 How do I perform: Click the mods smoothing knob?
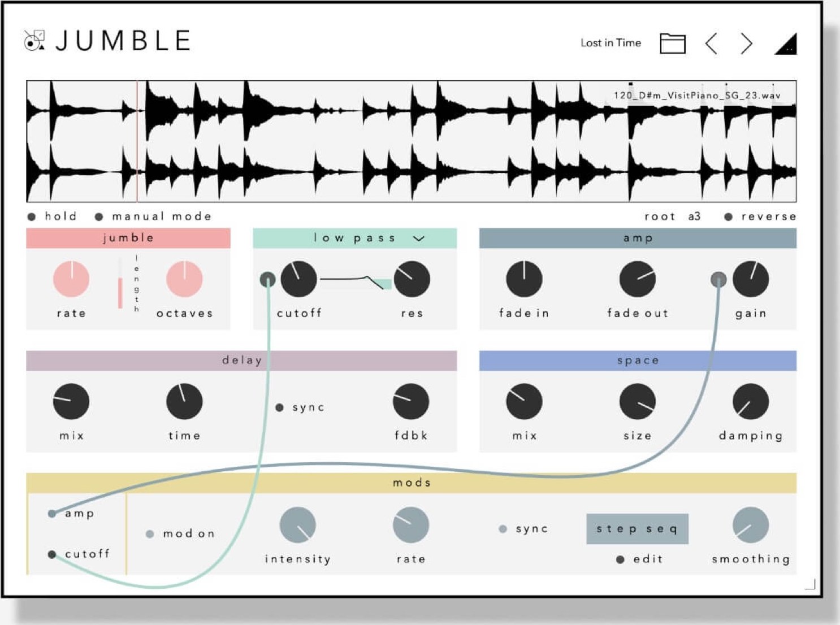click(751, 525)
